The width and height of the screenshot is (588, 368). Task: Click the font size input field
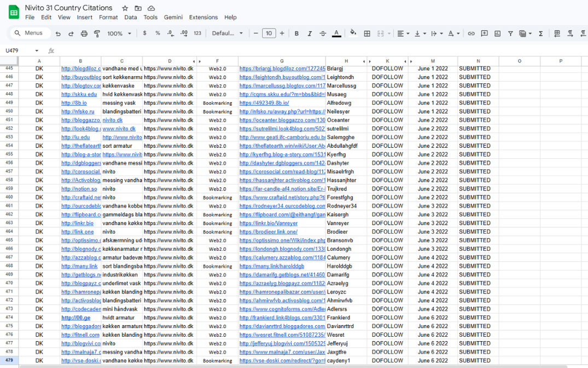[x=269, y=33]
